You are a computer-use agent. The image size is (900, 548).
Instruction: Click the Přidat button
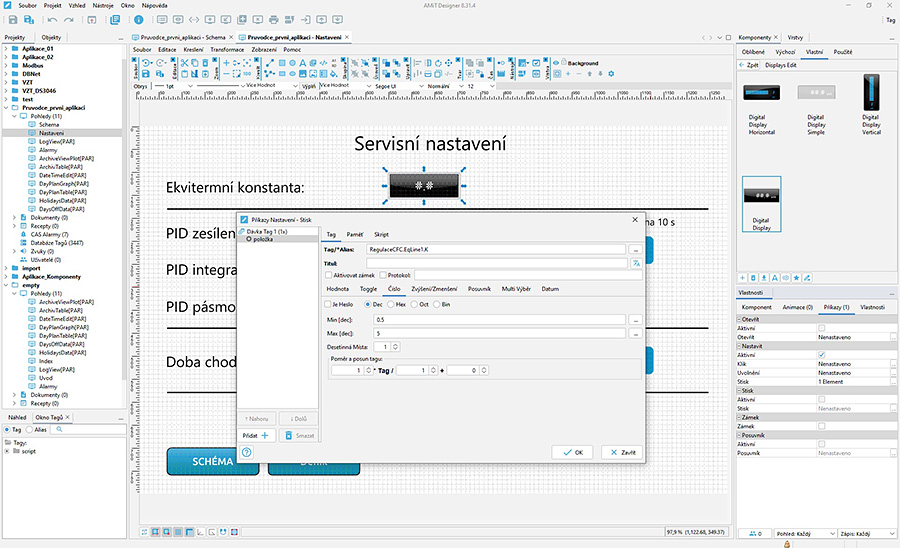coord(256,436)
